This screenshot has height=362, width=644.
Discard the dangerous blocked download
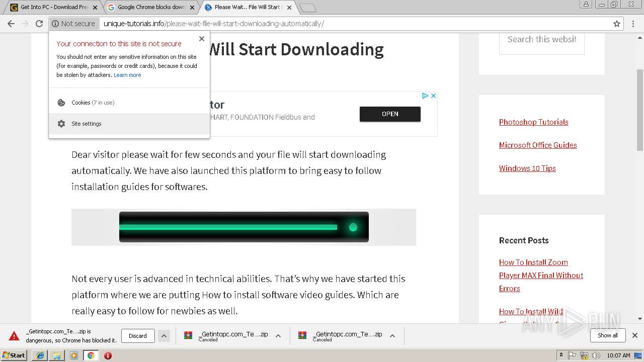tap(138, 336)
